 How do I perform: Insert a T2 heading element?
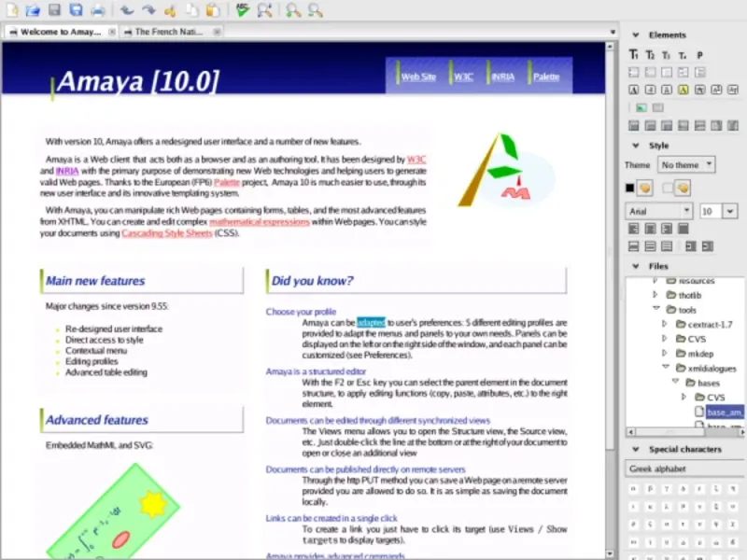pyautogui.click(x=650, y=55)
